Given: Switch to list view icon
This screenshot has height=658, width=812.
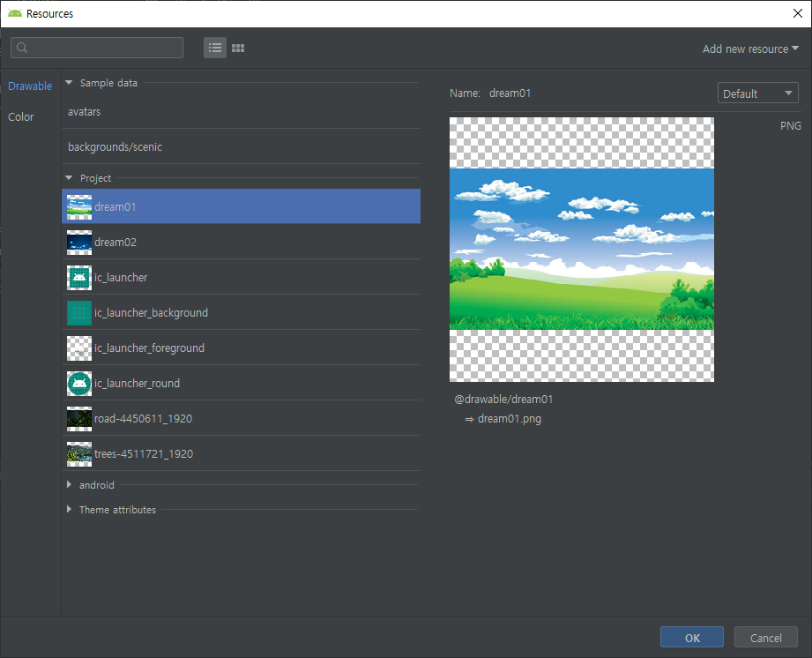Looking at the screenshot, I should (215, 49).
